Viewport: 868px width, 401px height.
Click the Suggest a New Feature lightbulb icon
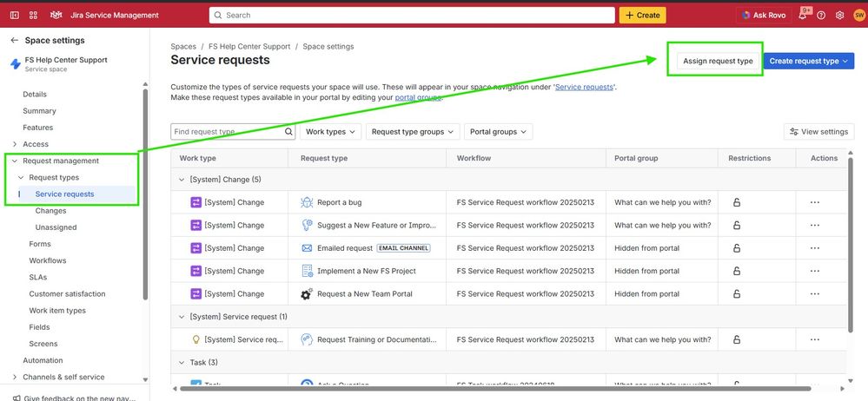click(307, 225)
